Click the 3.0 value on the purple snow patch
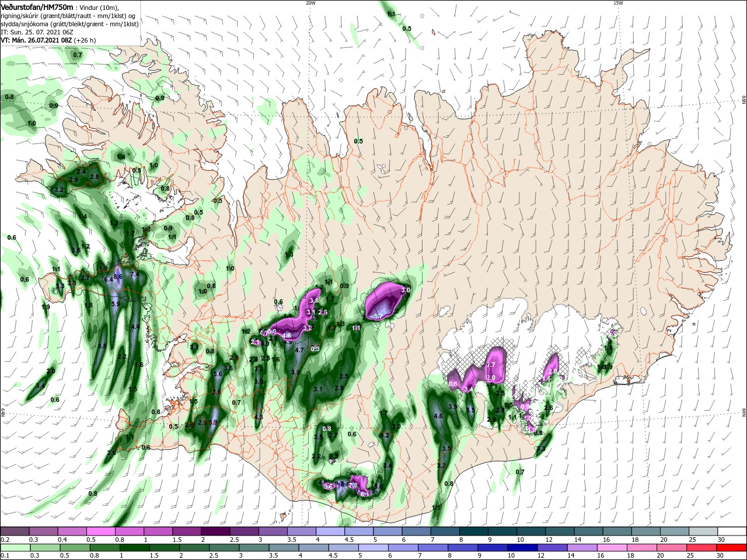Image resolution: width=747 pixels, height=560 pixels. click(406, 290)
